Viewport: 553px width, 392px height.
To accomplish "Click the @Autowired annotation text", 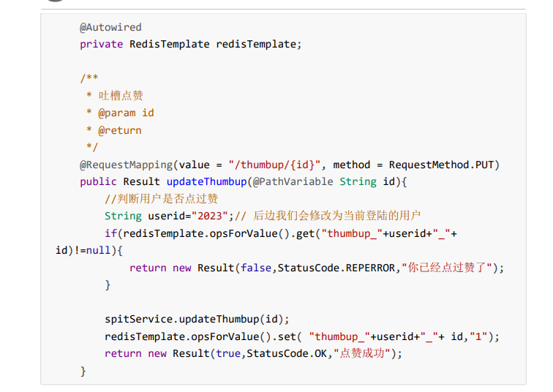I will point(110,27).
